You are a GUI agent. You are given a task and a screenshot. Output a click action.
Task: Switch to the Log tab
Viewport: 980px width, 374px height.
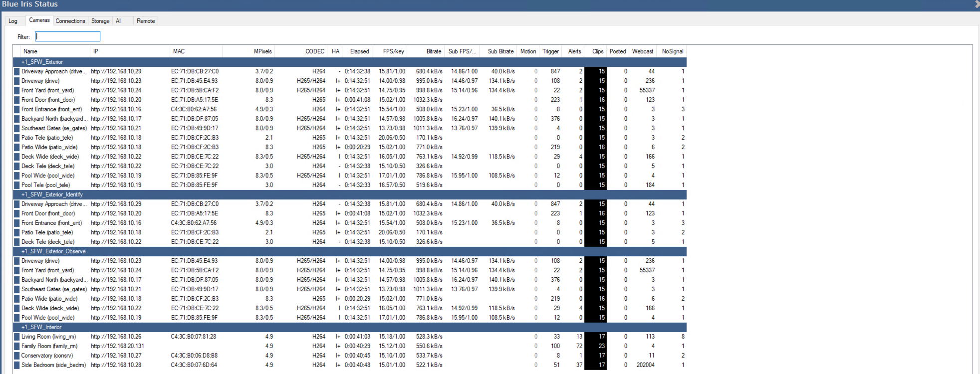13,21
